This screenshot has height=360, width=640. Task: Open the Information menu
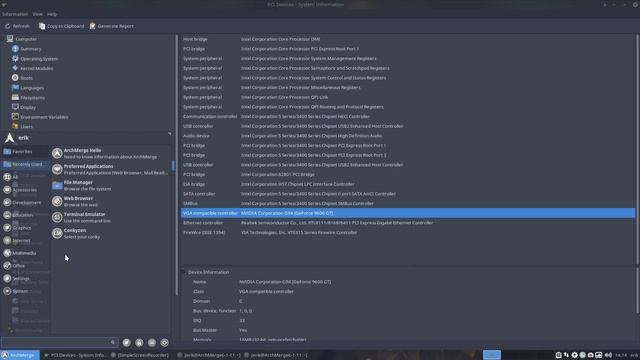15,14
